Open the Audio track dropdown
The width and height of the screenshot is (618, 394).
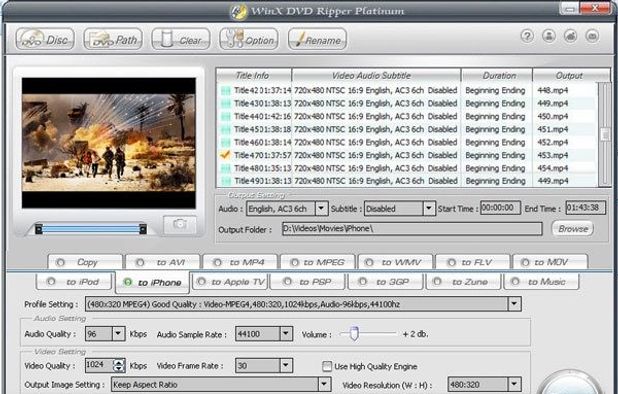(x=322, y=208)
